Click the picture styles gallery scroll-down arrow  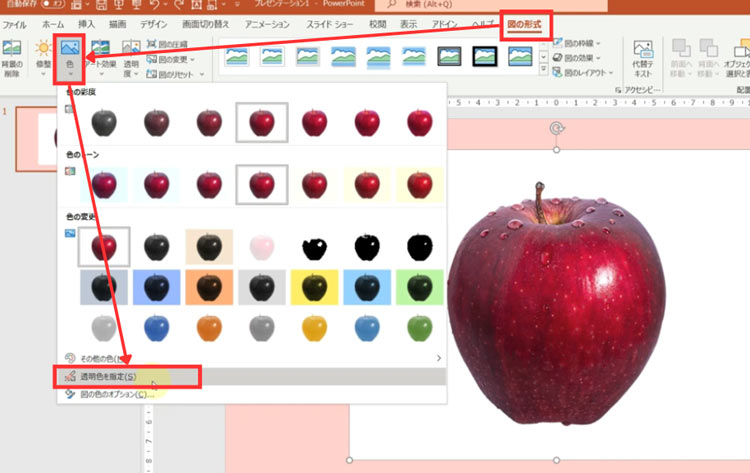point(543,57)
